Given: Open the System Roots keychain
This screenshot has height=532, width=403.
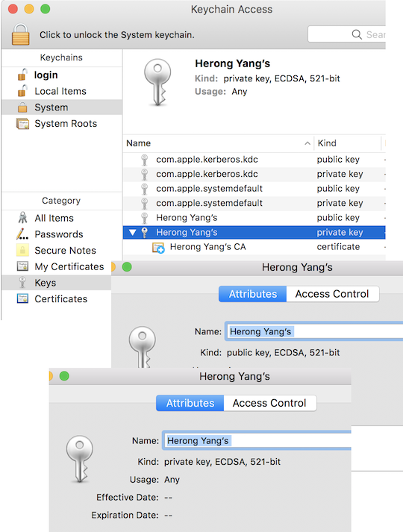Looking at the screenshot, I should tap(61, 124).
